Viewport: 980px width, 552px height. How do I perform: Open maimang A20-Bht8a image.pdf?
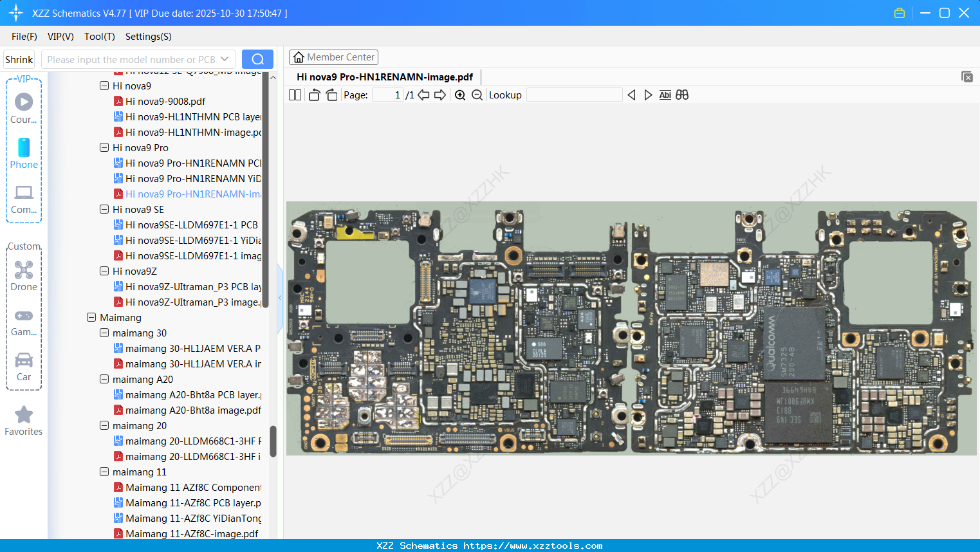point(187,410)
